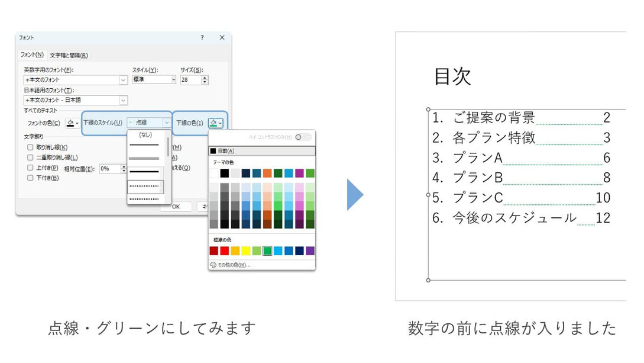Click the help question mark in Font dialog
This screenshot has height=363, width=644.
(202, 37)
